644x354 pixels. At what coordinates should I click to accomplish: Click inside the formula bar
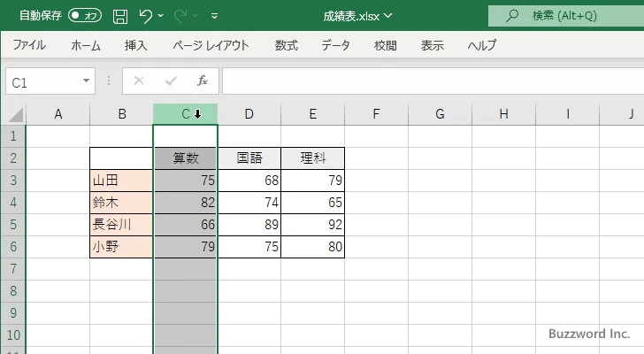433,81
